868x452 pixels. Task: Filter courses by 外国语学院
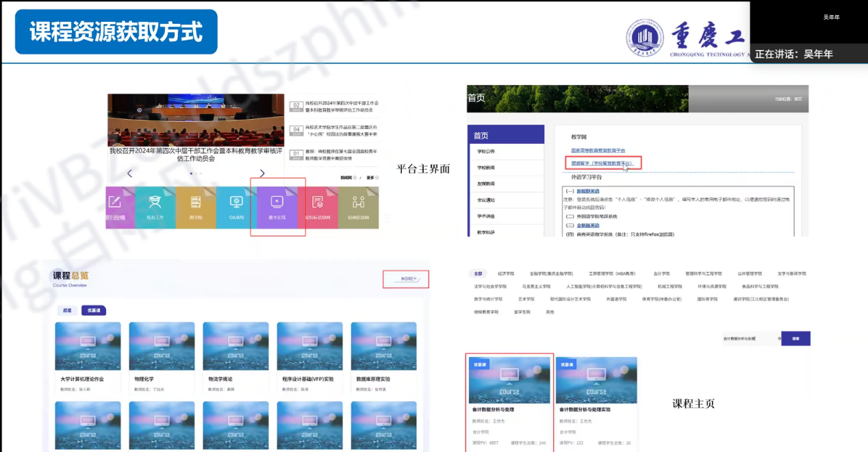pyautogui.click(x=617, y=299)
